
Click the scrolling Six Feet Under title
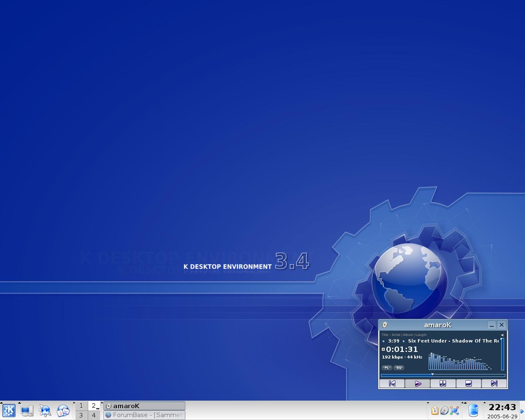pyautogui.click(x=453, y=341)
